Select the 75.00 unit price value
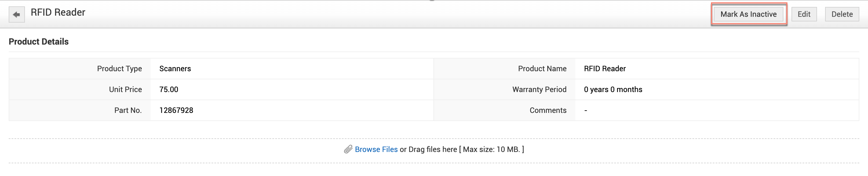This screenshot has height=176, width=868. 169,89
